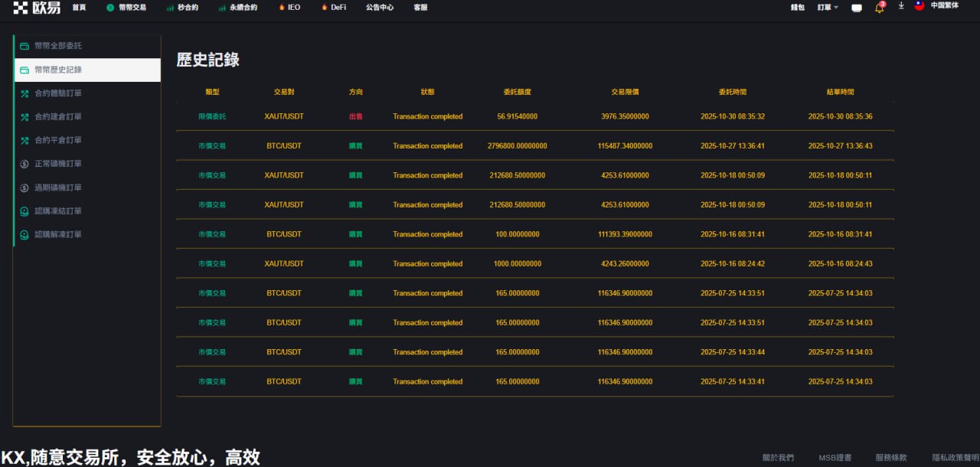Viewport: 980px width, 467px height.
Task: Open the 公告中心 announcements page
Action: click(380, 7)
